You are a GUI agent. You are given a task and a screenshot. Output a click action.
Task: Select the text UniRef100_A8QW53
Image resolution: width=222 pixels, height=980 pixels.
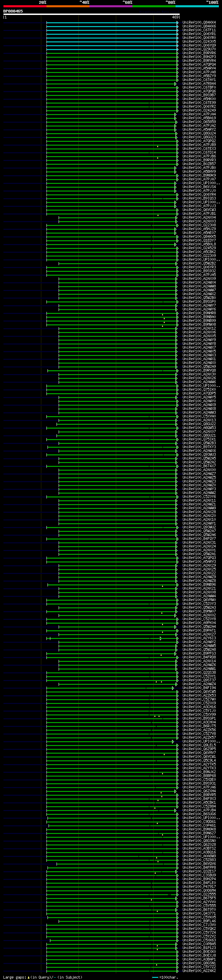click(199, 428)
